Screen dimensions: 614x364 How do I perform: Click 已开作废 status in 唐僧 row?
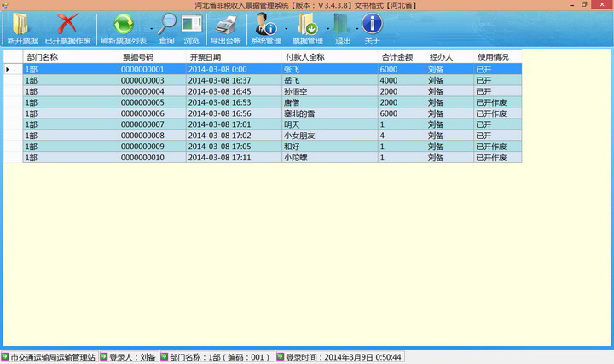coord(498,102)
